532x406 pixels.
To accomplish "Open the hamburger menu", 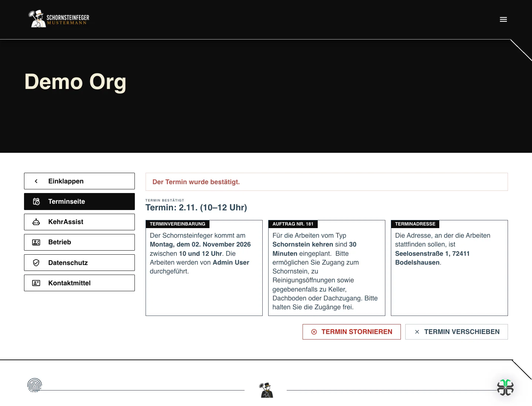I will (503, 20).
